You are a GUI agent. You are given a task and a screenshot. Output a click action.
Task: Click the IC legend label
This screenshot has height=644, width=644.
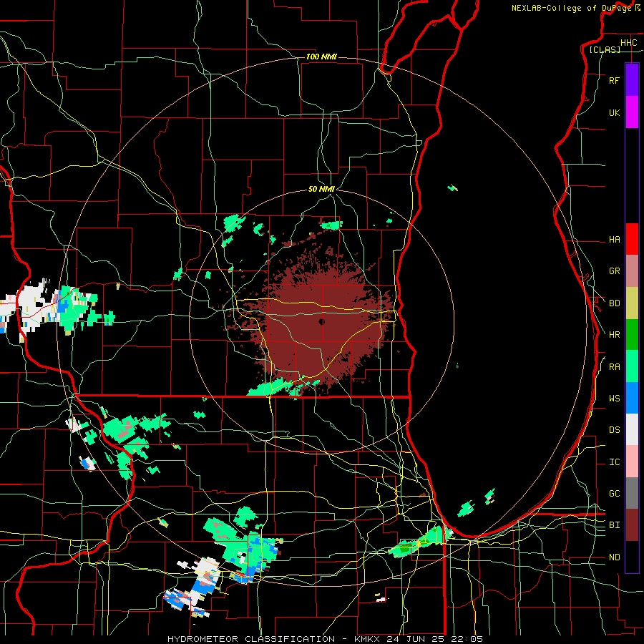pyautogui.click(x=614, y=462)
